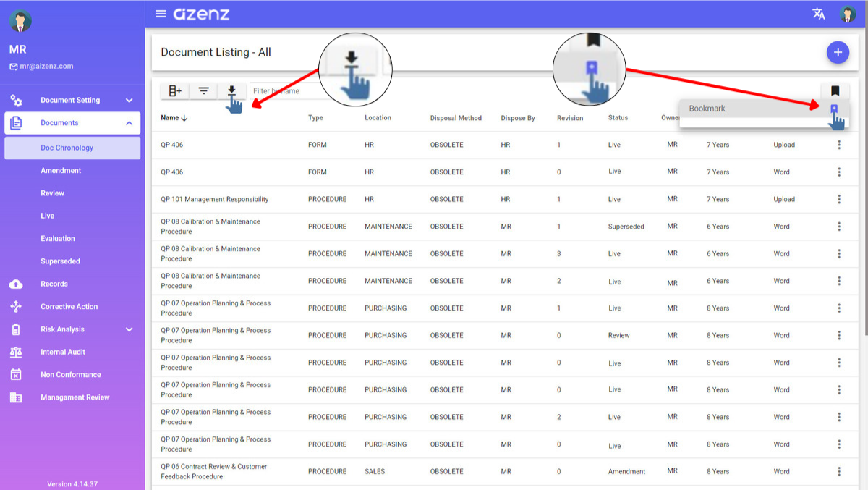Viewport: 868px width, 490px height.
Task: Open the user avatar in top bar
Action: (x=847, y=14)
